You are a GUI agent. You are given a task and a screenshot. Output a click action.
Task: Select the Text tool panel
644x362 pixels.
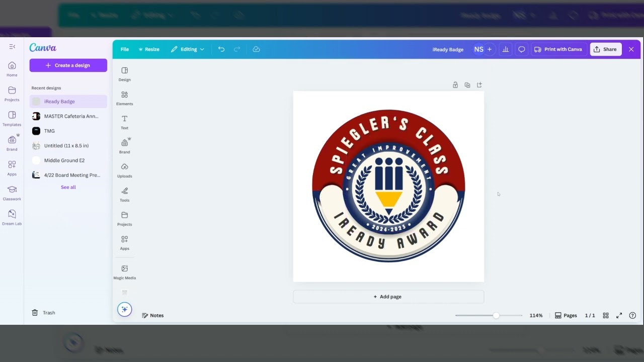[125, 122]
